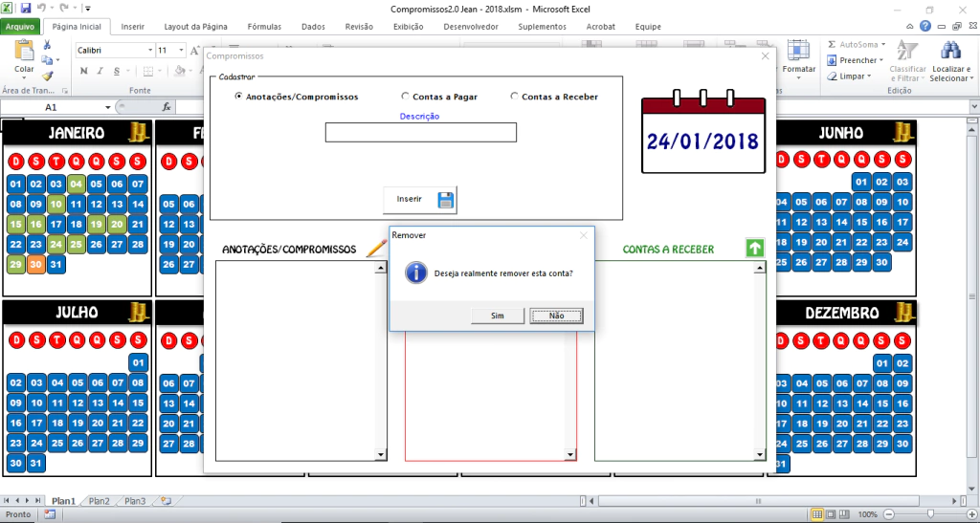Click the floppy disk save icon beside Inserir
The width and height of the screenshot is (980, 523).
pyautogui.click(x=446, y=200)
